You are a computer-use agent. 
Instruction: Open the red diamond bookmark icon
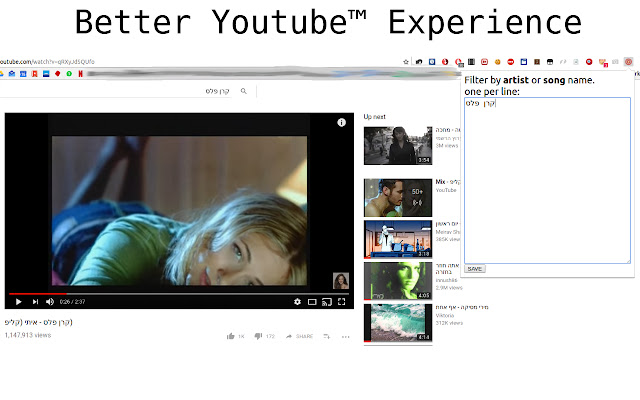pyautogui.click(x=58, y=74)
